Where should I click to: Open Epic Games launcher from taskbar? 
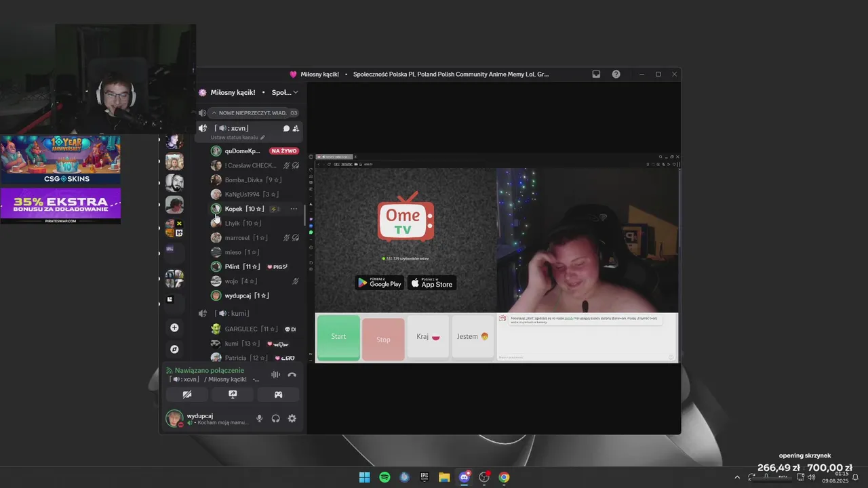pos(425,477)
